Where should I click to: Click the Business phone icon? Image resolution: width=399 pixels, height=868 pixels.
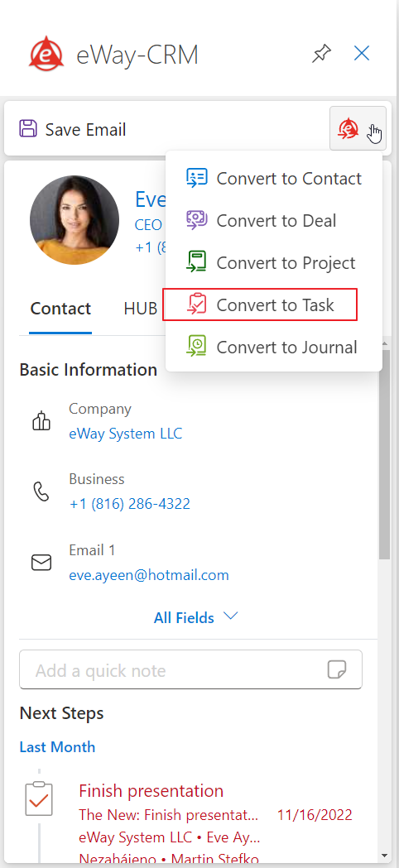pos(41,492)
